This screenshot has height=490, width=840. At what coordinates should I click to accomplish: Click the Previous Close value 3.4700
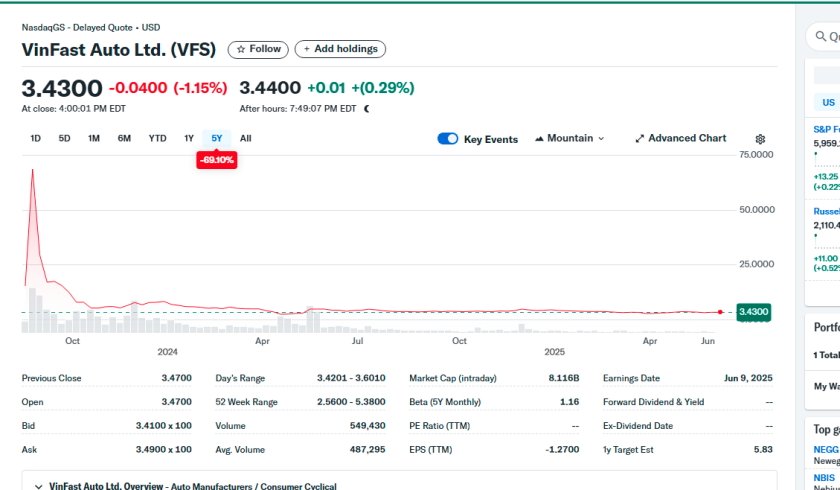(176, 378)
